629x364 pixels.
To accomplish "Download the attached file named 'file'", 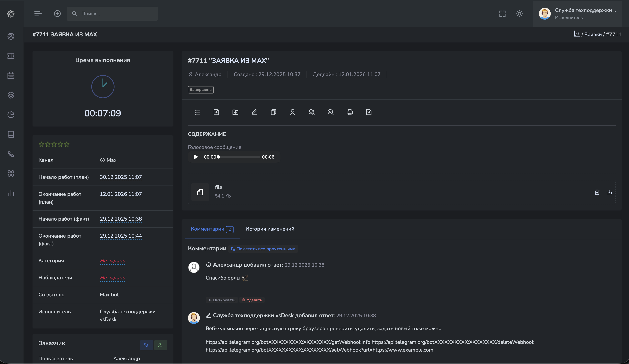I will coord(609,192).
